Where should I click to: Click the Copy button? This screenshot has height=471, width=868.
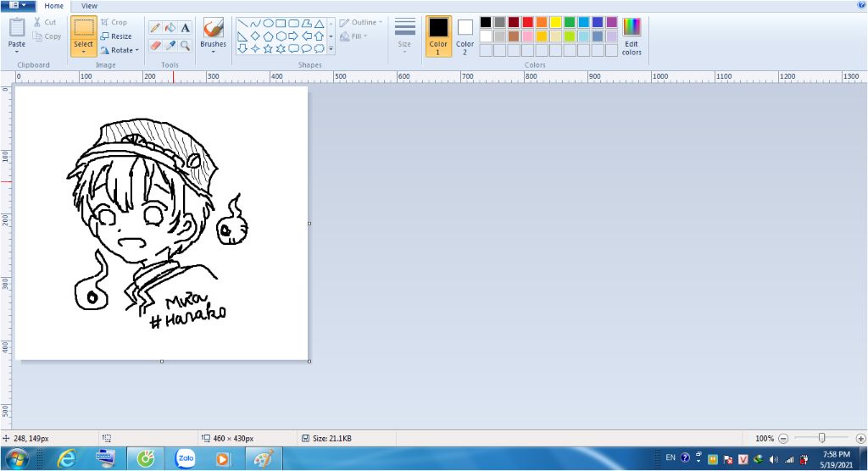pyautogui.click(x=47, y=36)
